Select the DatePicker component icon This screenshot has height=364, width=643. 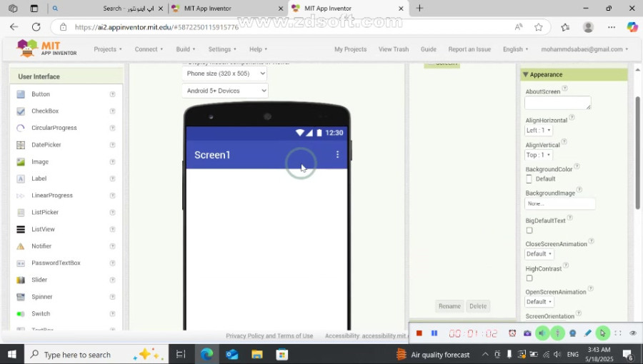click(21, 145)
